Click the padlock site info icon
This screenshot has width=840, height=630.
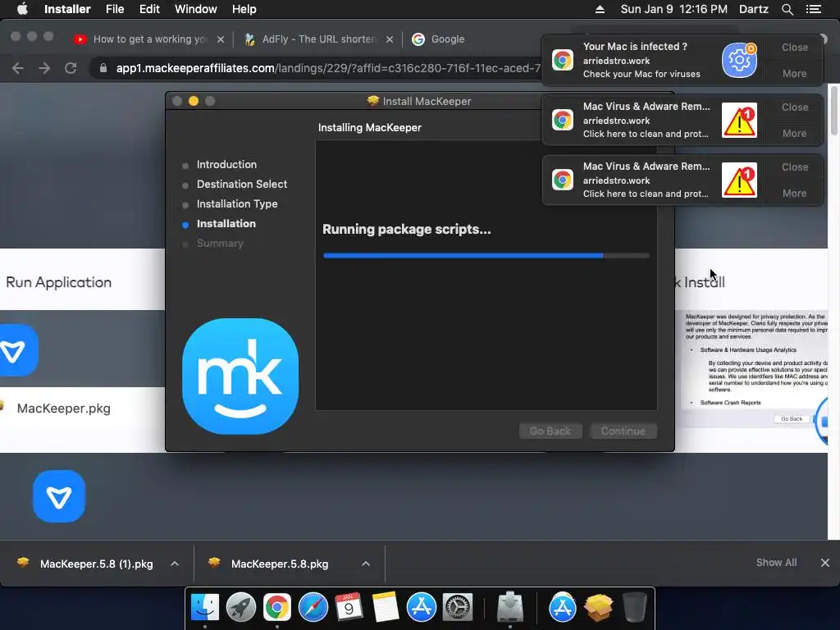(x=103, y=68)
